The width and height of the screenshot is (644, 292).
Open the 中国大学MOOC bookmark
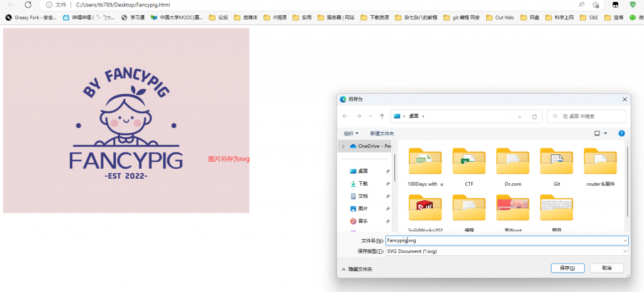[x=177, y=17]
